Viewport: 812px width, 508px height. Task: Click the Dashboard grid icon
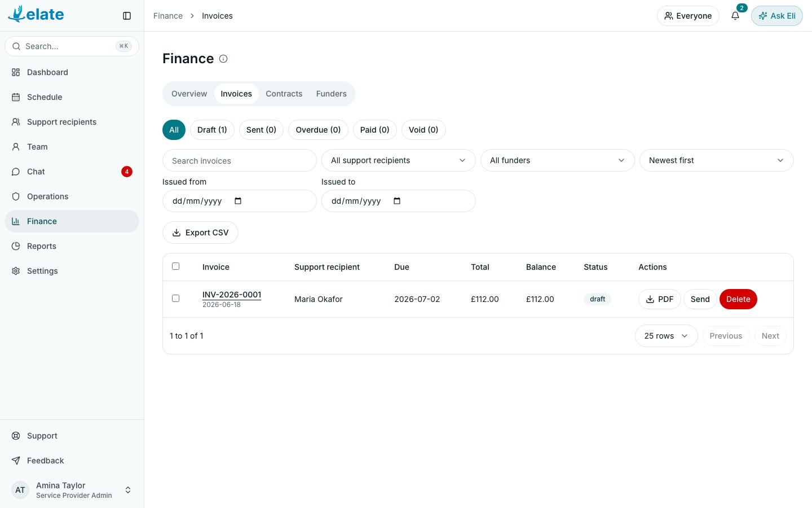pos(16,72)
